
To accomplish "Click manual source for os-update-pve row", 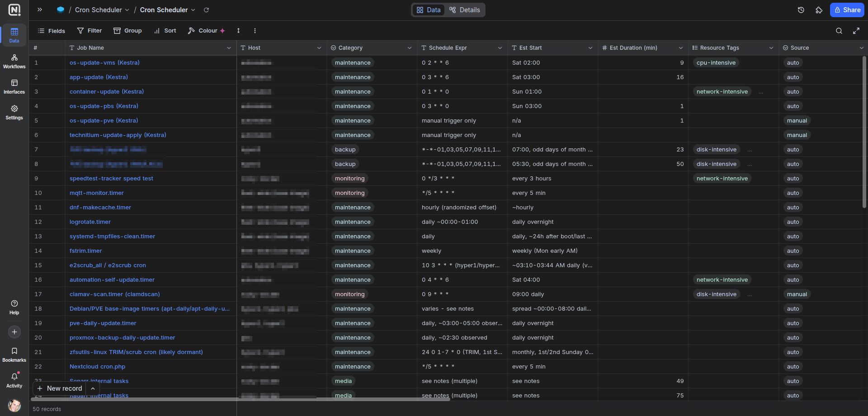I will pyautogui.click(x=797, y=121).
